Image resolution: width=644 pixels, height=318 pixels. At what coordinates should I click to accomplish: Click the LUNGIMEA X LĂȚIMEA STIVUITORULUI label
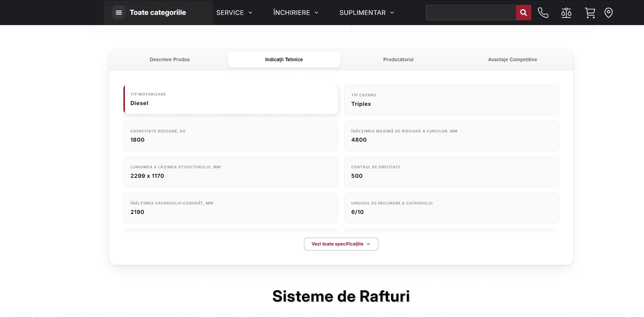coord(175,167)
